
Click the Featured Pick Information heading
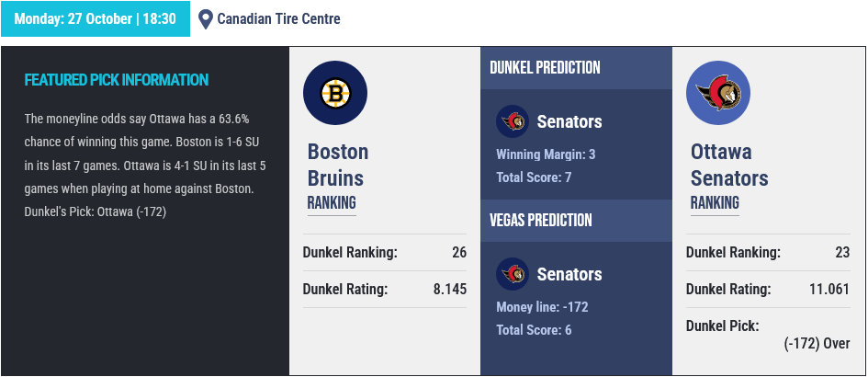(x=117, y=80)
